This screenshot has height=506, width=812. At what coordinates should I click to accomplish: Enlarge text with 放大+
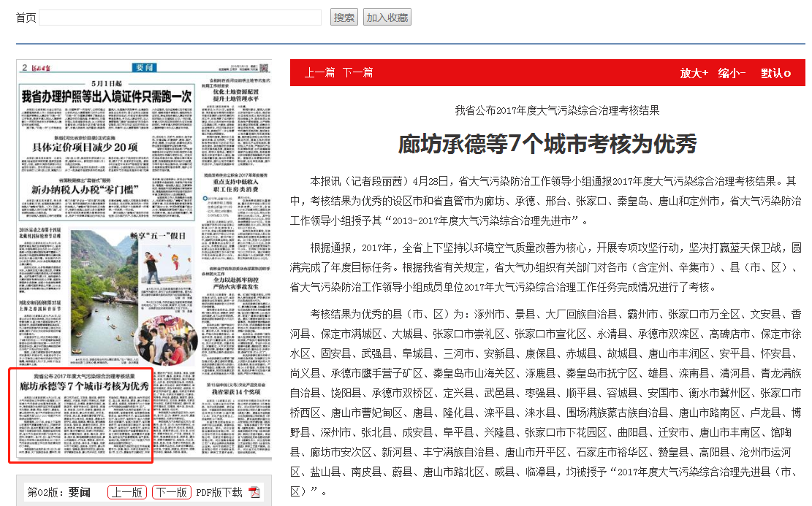pos(694,73)
